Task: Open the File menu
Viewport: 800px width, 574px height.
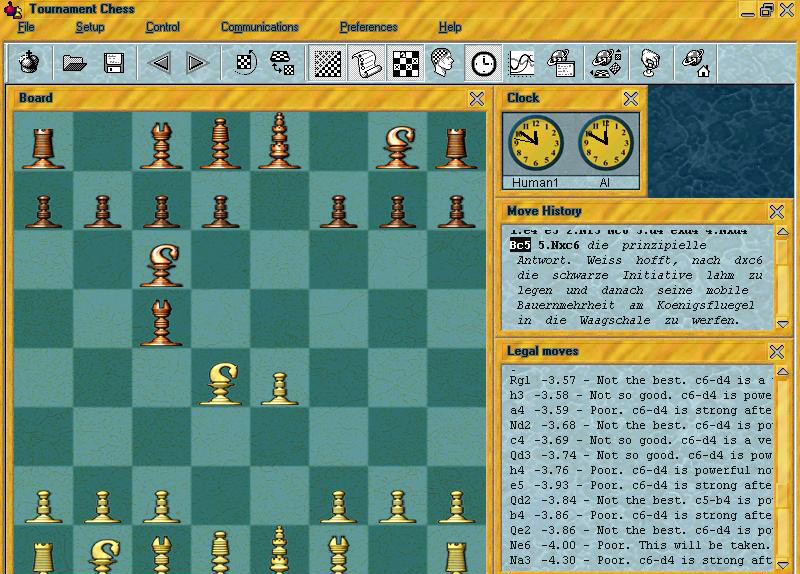Action: [x=26, y=27]
